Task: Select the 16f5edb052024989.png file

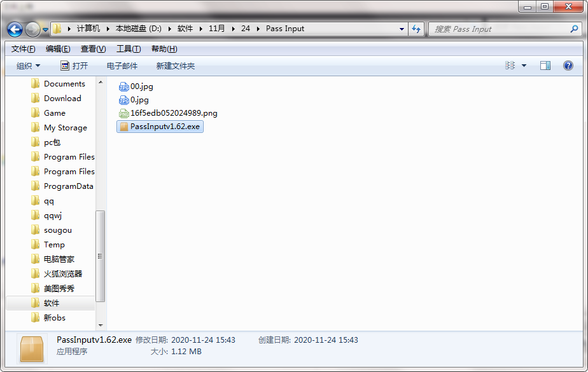Action: 173,113
